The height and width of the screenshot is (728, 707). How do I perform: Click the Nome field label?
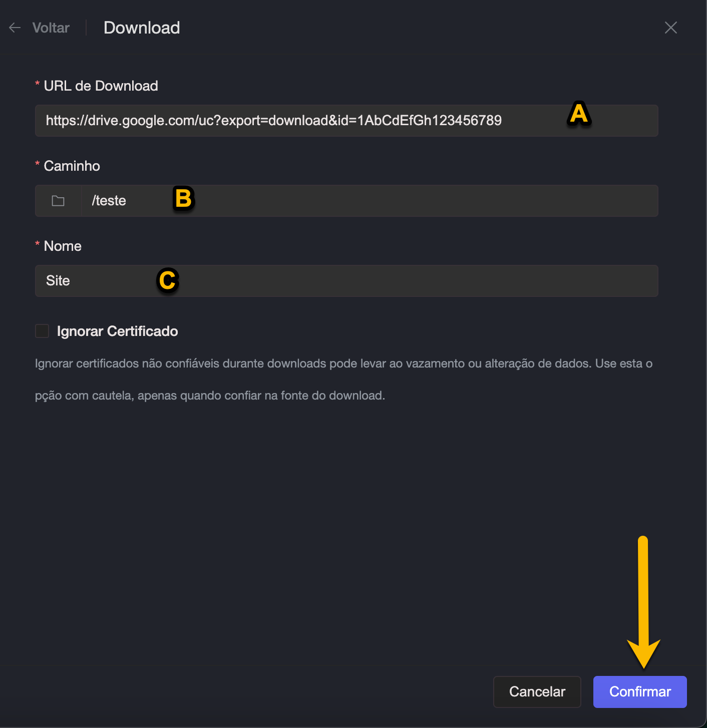(63, 246)
